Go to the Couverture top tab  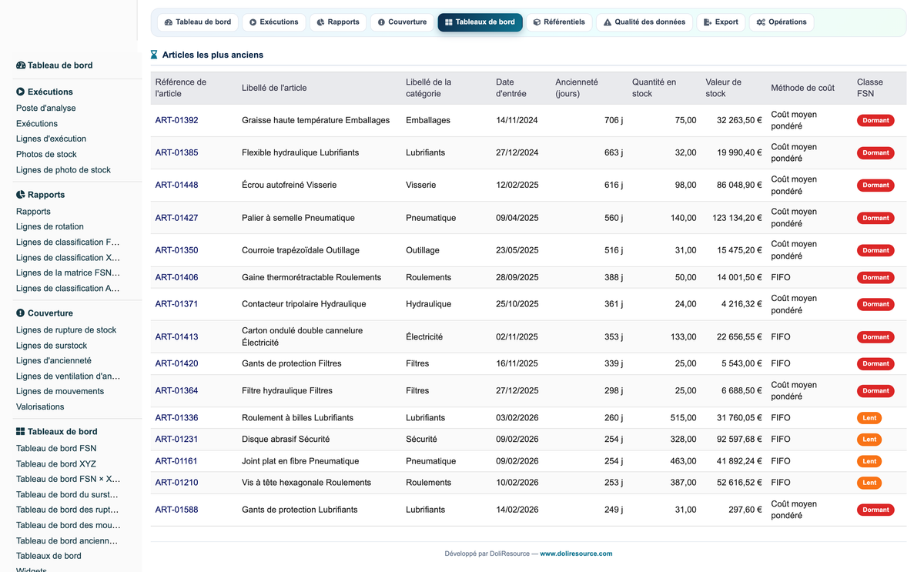[402, 22]
